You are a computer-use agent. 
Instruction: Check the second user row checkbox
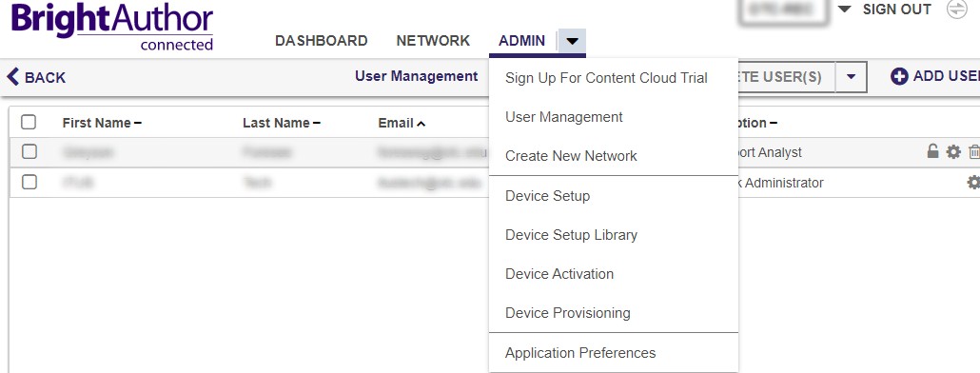click(x=29, y=182)
